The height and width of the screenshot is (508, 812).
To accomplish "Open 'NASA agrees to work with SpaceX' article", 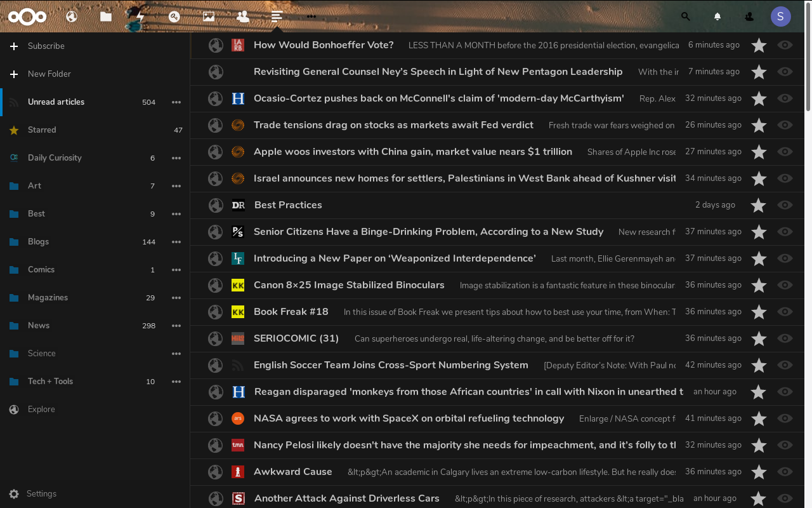I will click(409, 418).
